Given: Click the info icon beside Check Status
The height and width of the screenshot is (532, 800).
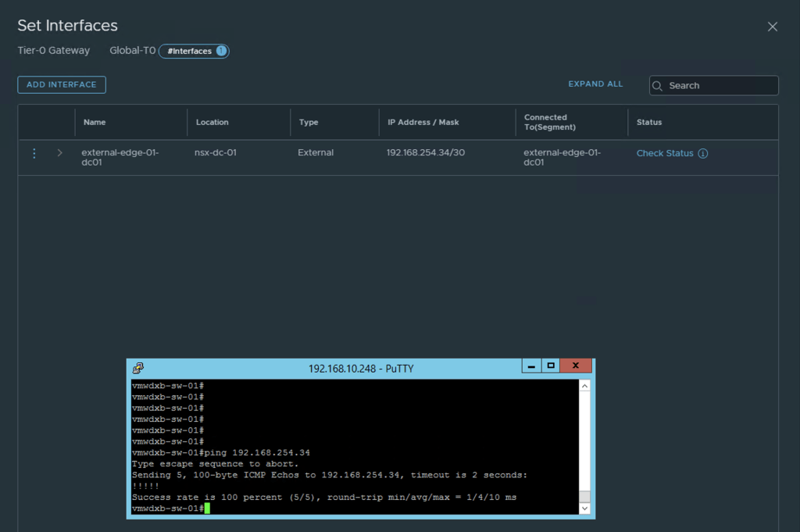Looking at the screenshot, I should (702, 153).
